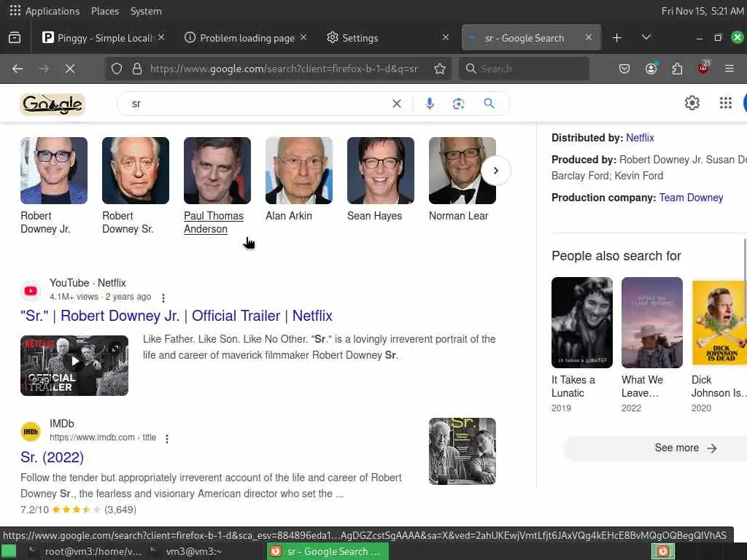Select the Sean Hayes cast photo

click(x=381, y=171)
